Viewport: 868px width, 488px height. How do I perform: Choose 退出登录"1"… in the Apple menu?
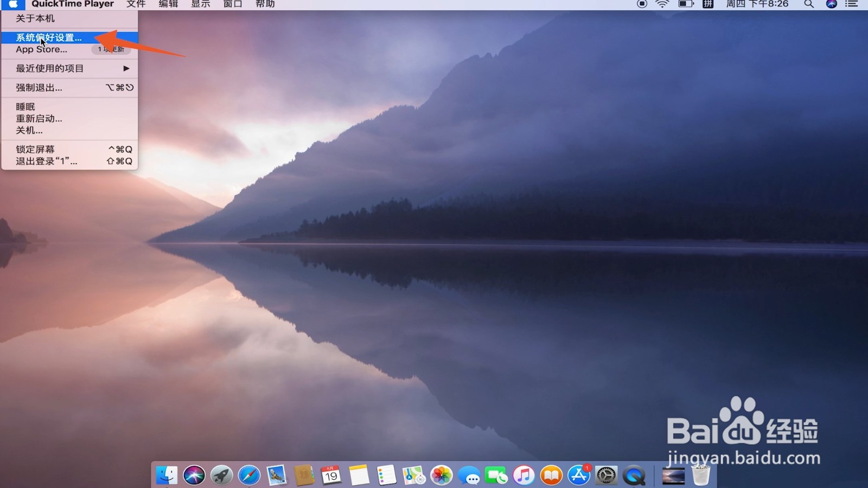(69, 161)
